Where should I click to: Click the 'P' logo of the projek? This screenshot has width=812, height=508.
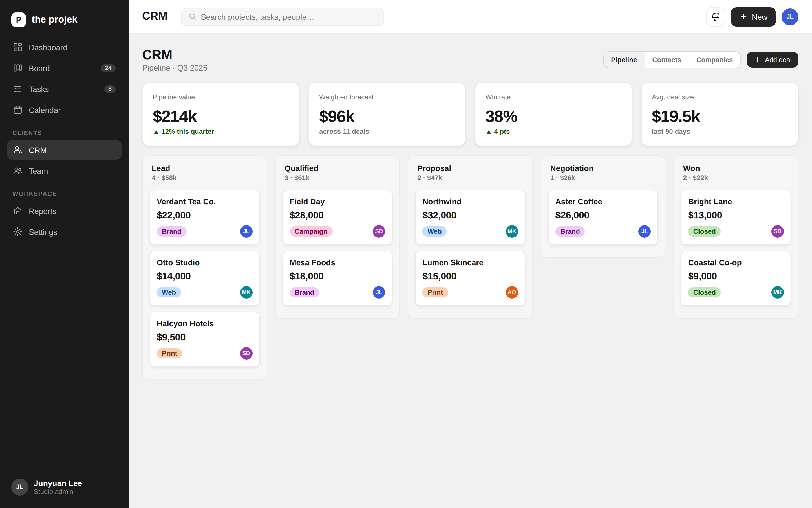pyautogui.click(x=18, y=19)
